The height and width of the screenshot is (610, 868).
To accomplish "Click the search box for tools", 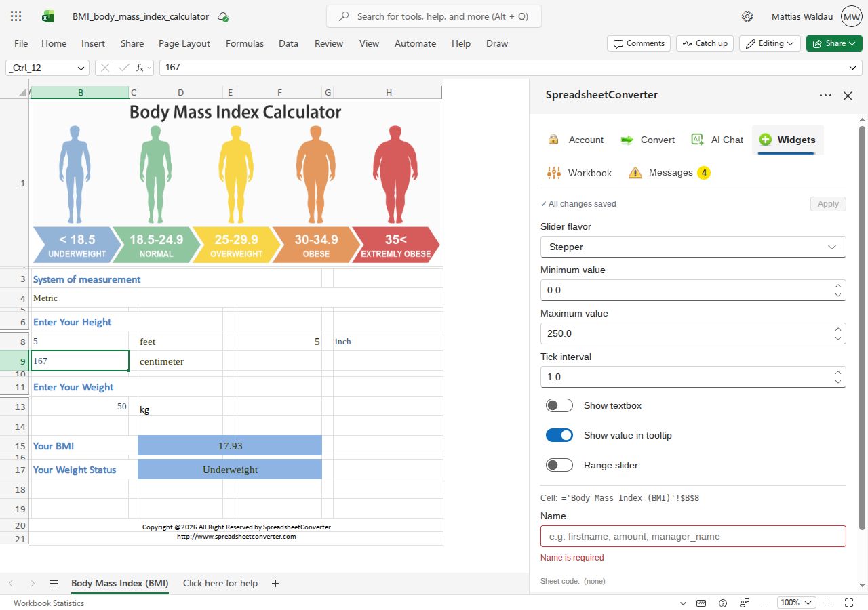I will (434, 16).
